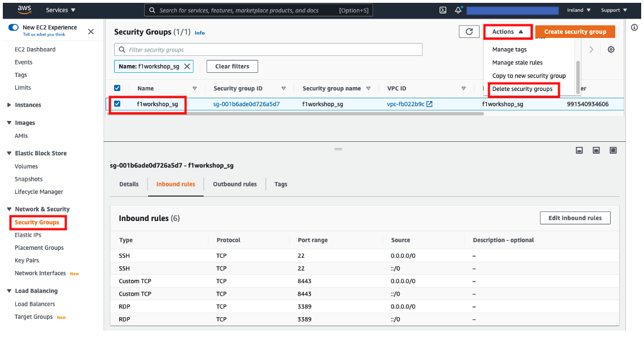Collapse the Network & Security section
Image resolution: width=644 pixels, height=338 pixels.
[9, 209]
